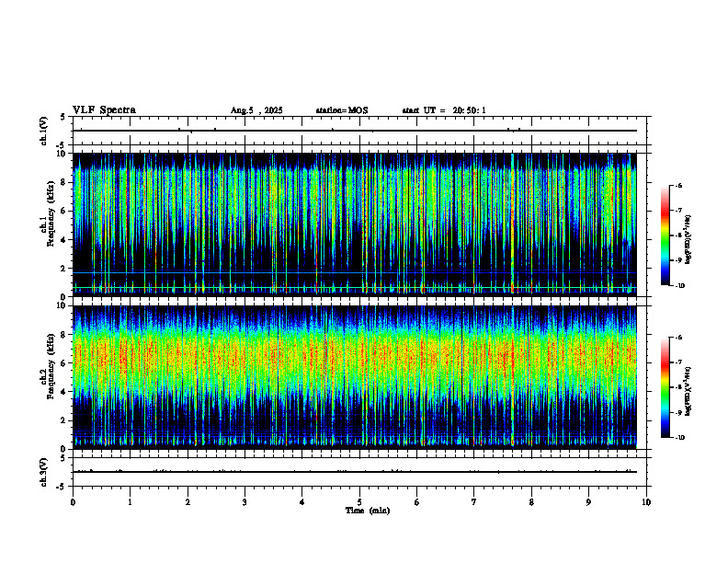Click the ch.1 spectrogram colorbar
Viewport: 728px width, 563px height.
click(665, 236)
